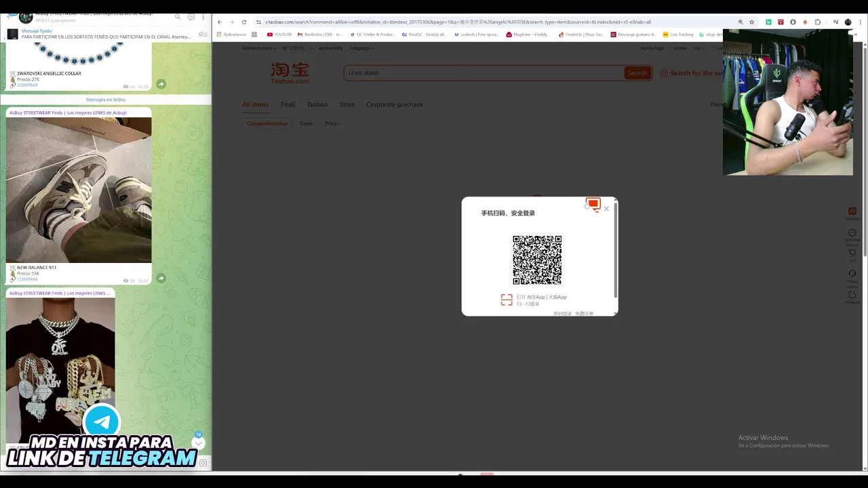Close the QR login popup

click(606, 209)
